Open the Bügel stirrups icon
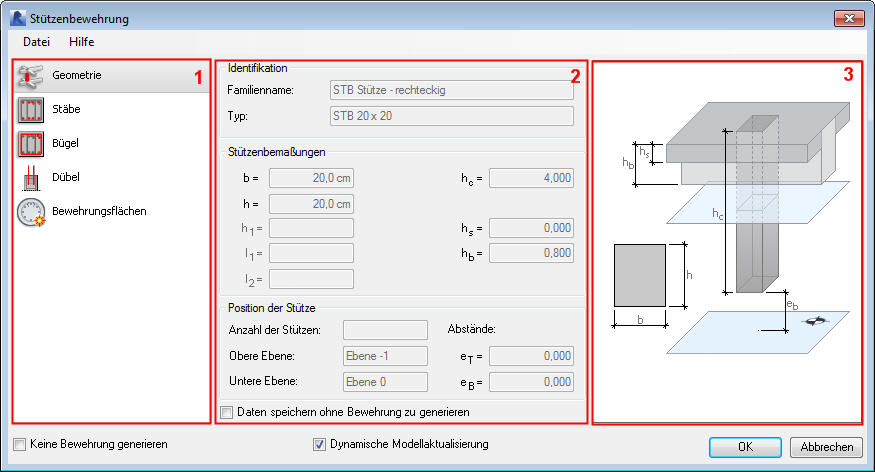The height and width of the screenshot is (472, 875). [30, 144]
